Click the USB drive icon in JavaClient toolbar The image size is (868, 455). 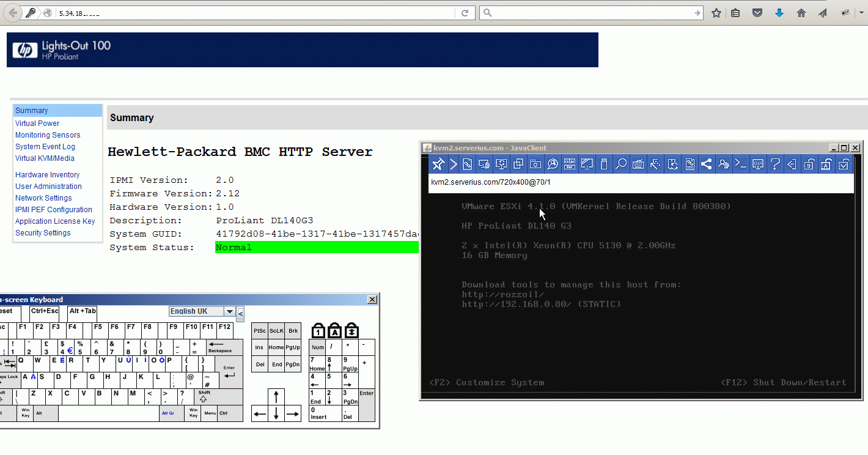click(x=604, y=164)
